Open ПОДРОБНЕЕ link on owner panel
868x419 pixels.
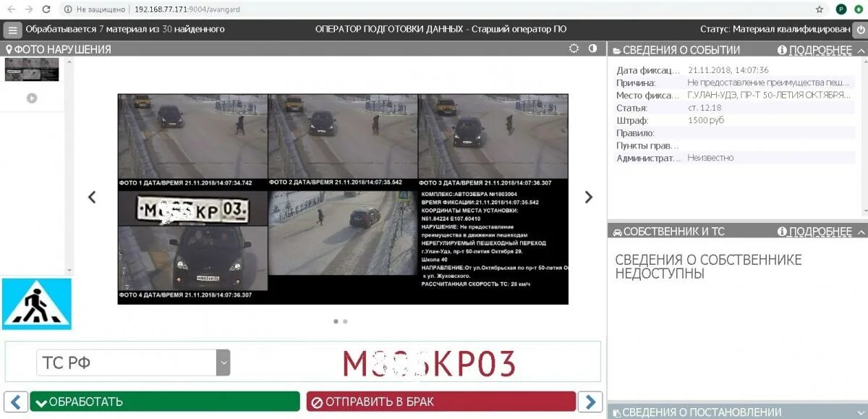click(x=820, y=232)
